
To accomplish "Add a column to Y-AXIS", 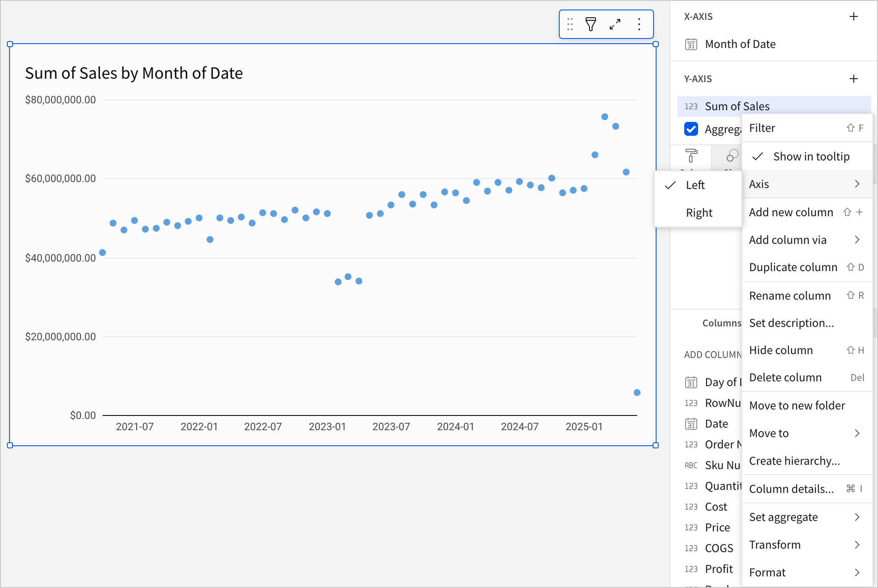I will [x=854, y=79].
